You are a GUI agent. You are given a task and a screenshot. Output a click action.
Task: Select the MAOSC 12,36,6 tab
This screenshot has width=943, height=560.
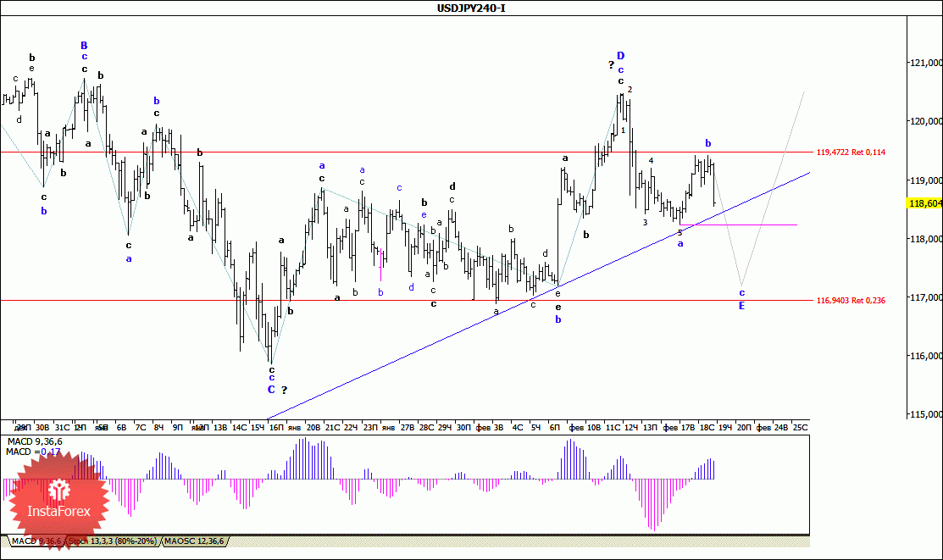pyautogui.click(x=194, y=541)
